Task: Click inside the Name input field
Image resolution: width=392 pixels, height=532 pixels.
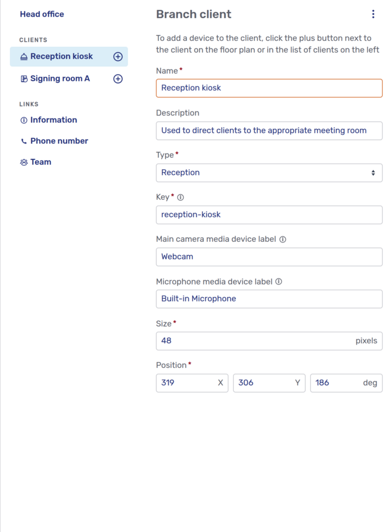Action: (x=269, y=88)
